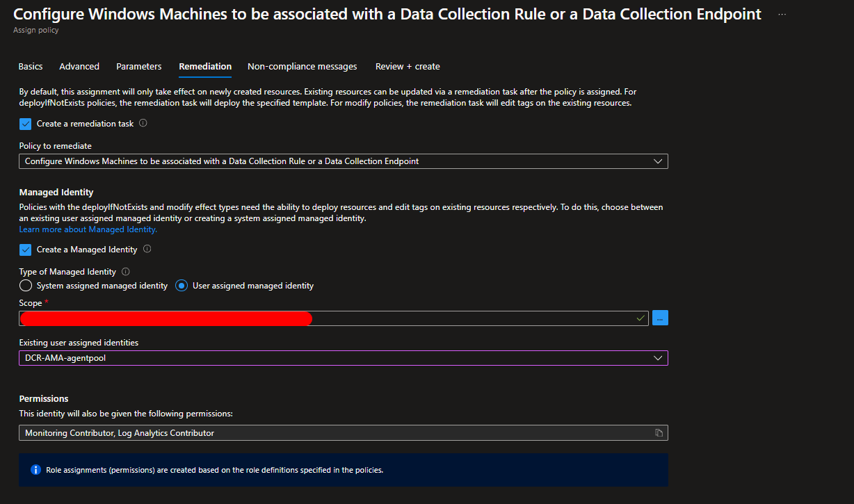
Task: Uncheck Create a remediation task checkbox
Action: point(26,124)
